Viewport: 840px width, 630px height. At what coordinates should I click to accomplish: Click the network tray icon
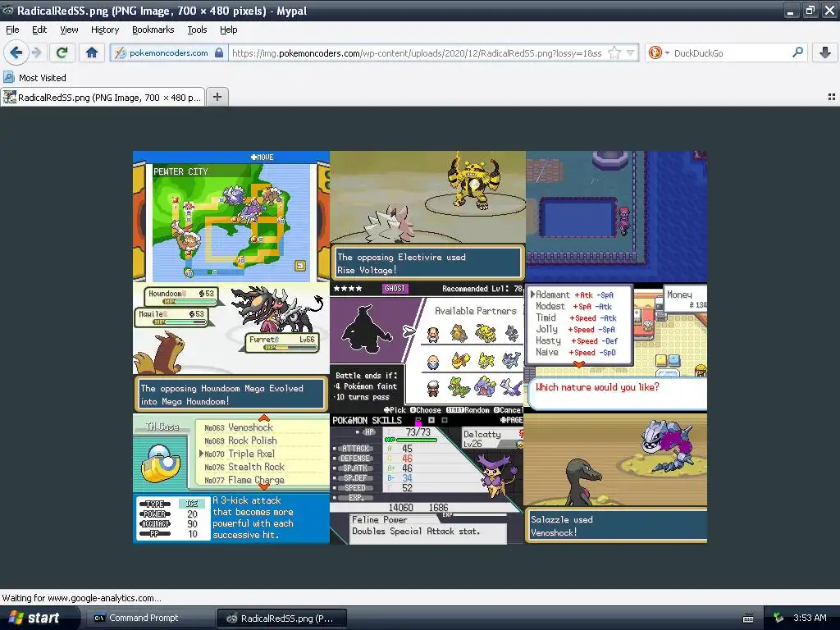pos(778,619)
